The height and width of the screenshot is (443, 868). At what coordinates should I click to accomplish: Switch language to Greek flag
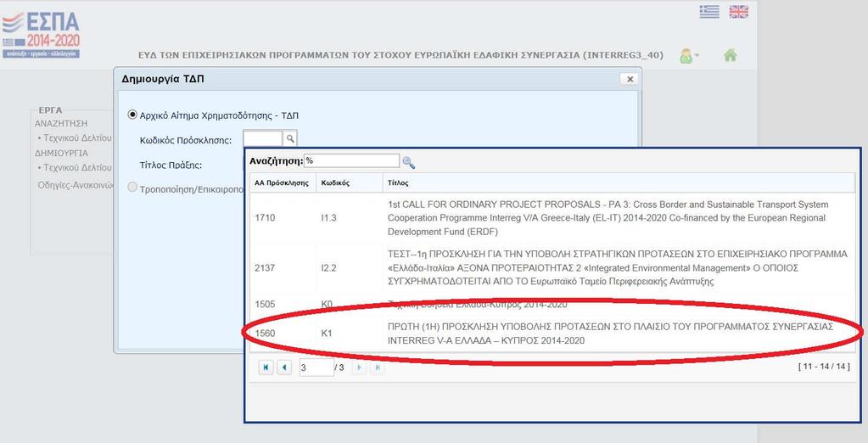[x=709, y=12]
